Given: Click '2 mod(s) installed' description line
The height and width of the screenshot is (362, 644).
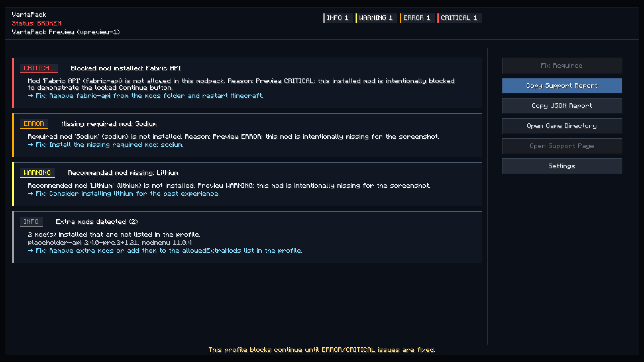Looking at the screenshot, I should 114,235.
